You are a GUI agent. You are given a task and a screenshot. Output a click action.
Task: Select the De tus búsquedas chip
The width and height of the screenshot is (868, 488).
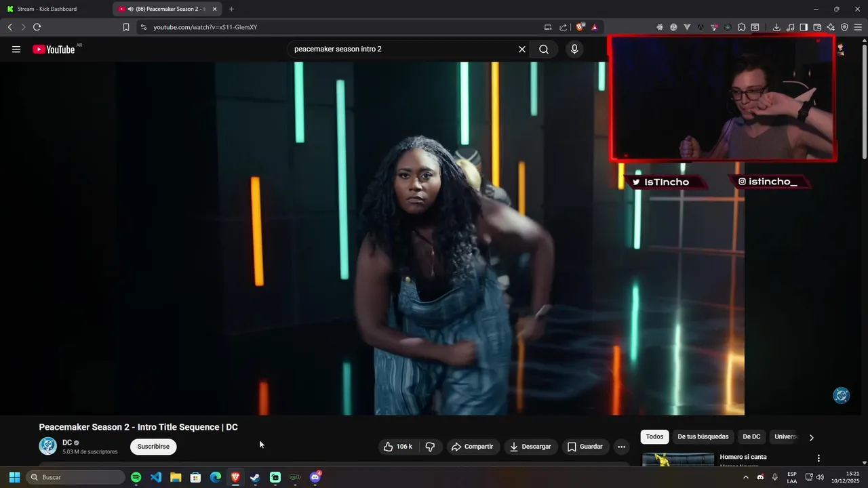tap(703, 437)
